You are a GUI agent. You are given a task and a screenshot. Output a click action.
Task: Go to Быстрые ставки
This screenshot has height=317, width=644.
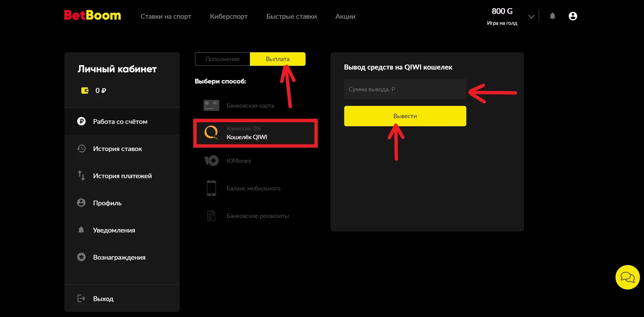coord(292,16)
